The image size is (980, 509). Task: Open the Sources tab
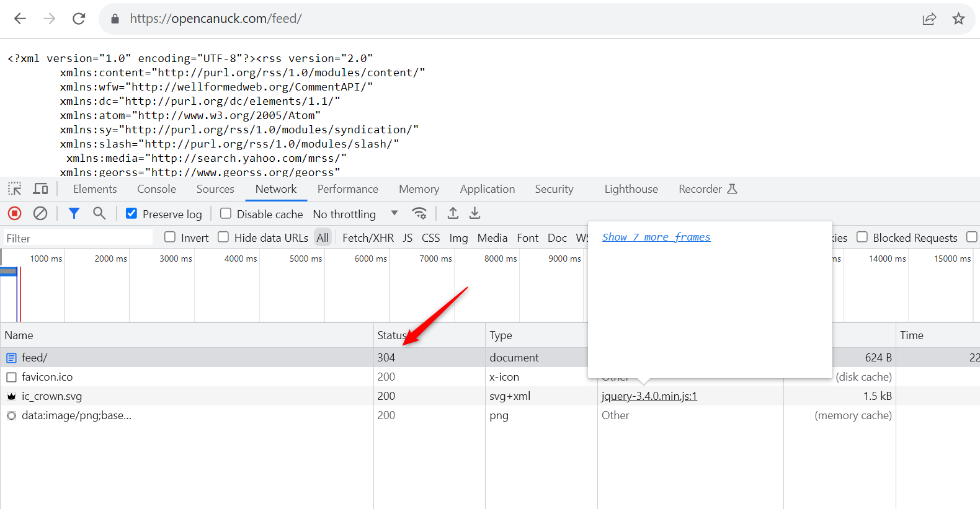(x=215, y=189)
